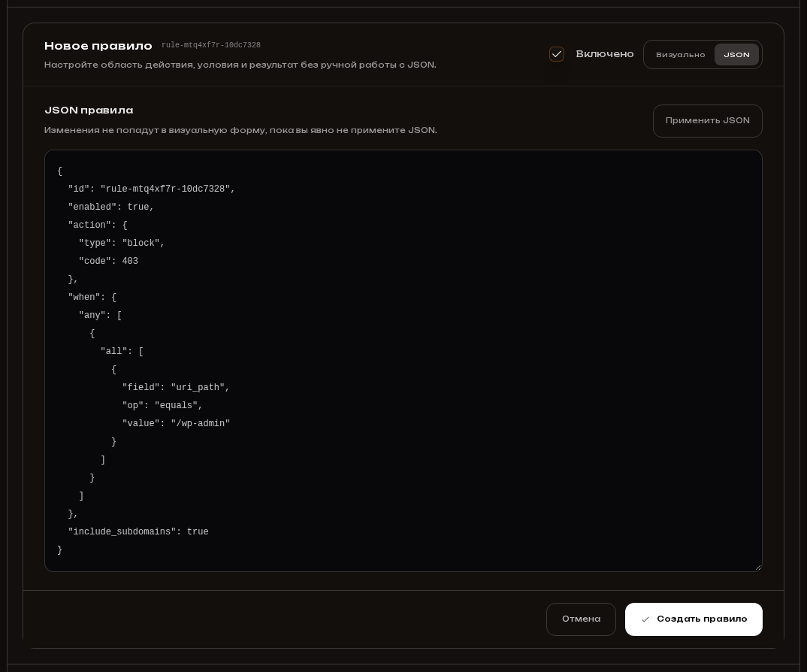The image size is (807, 672).
Task: Click the Применить JSON button
Action: [707, 121]
